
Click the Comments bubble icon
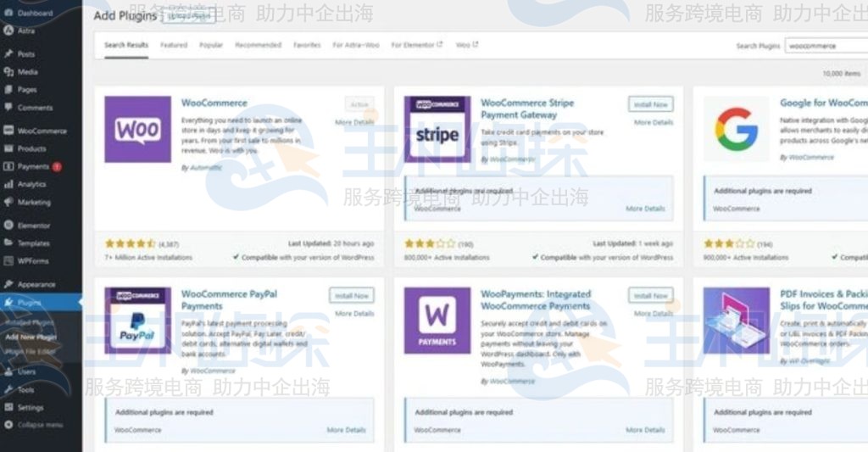[x=8, y=107]
